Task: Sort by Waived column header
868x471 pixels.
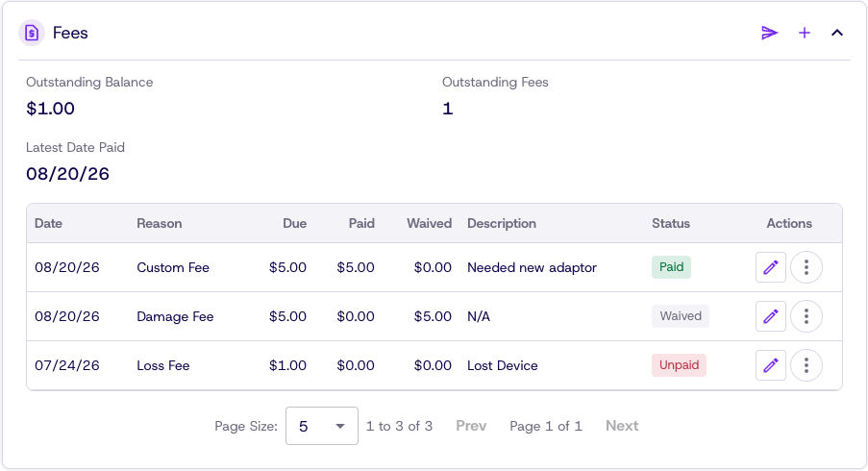Action: [x=429, y=223]
